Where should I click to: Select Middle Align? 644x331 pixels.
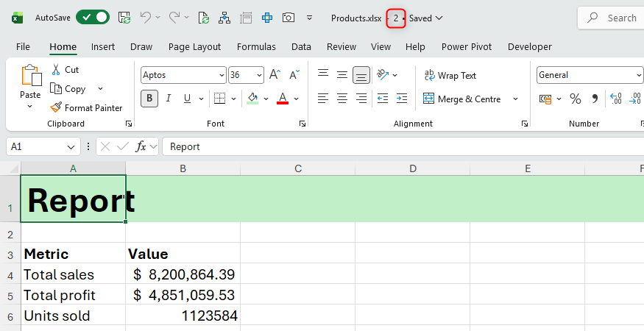(x=342, y=75)
